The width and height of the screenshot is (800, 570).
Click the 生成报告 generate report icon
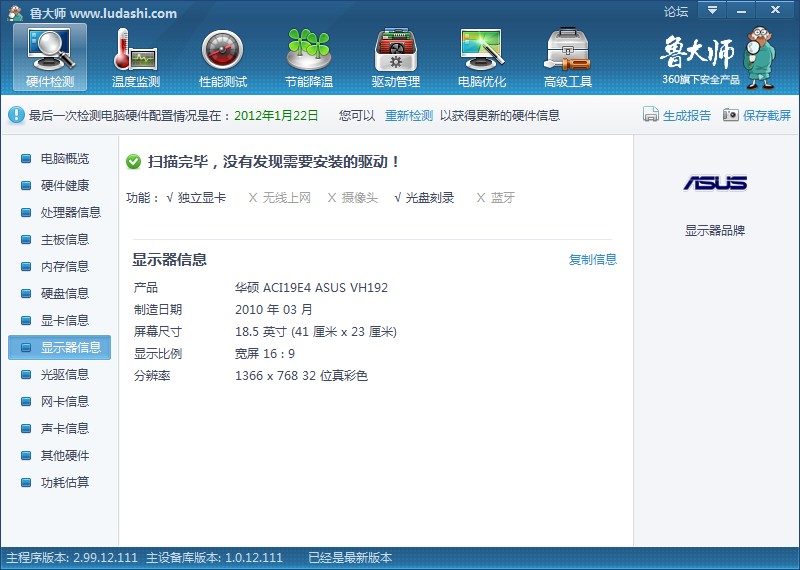tap(677, 115)
